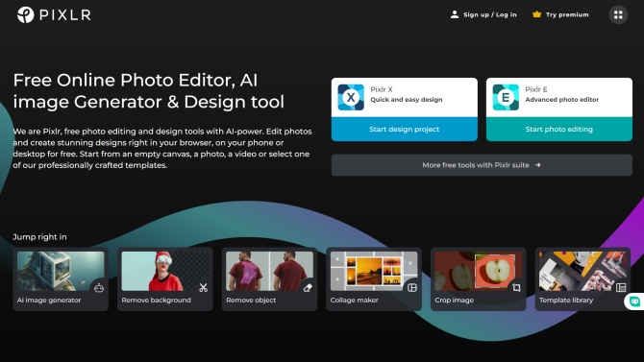Open the chat support bubble
This screenshot has width=644, height=362.
(x=634, y=302)
